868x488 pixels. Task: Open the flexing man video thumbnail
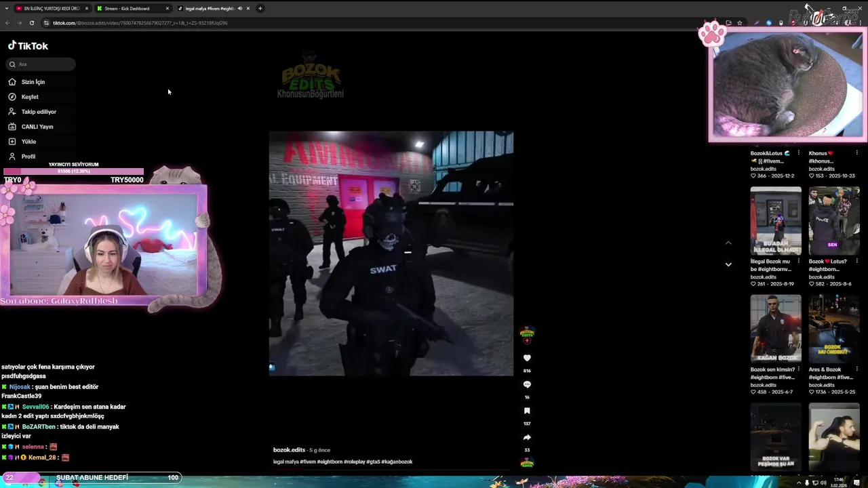[x=834, y=437]
